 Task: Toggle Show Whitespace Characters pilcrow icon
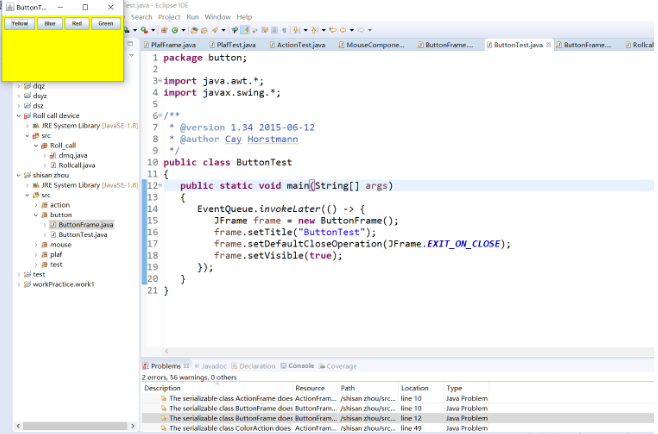click(x=284, y=30)
